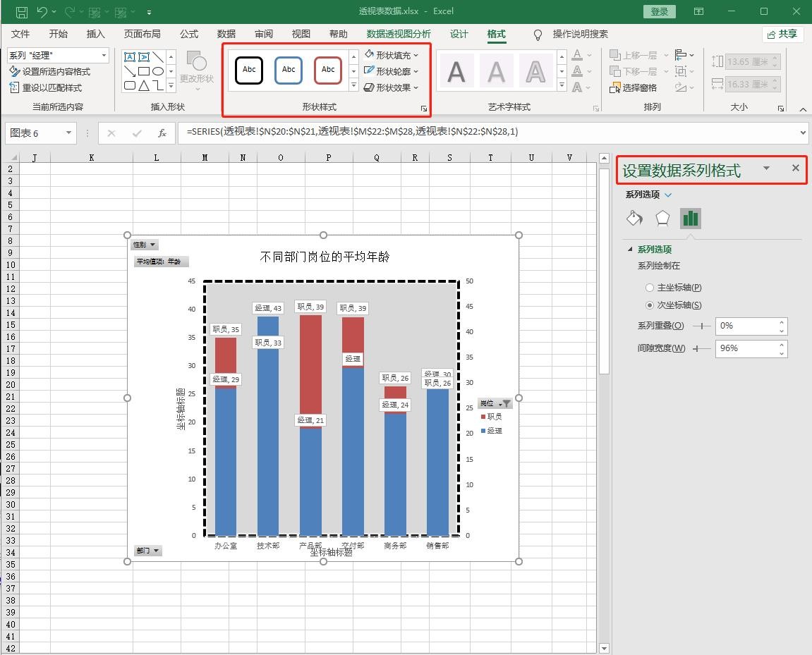Click the 共享 share button
This screenshot has height=655, width=812.
coord(782,34)
